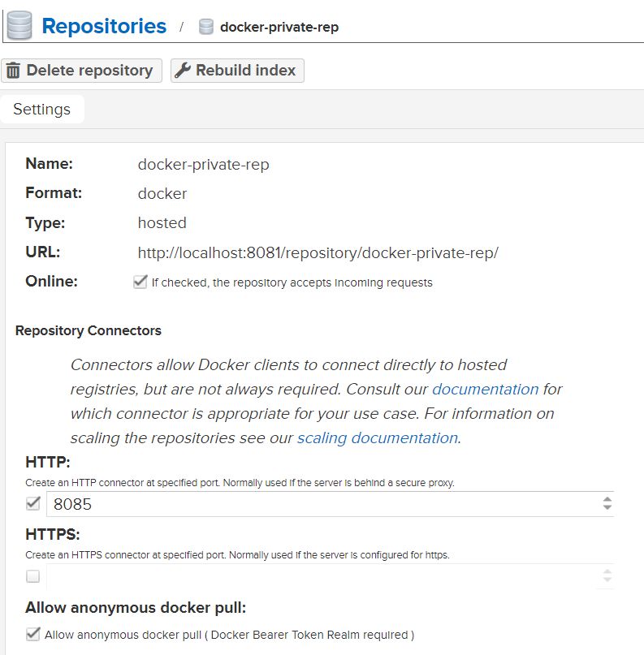The width and height of the screenshot is (644, 655).
Task: Click the large Repositories database icon
Action: (18, 25)
